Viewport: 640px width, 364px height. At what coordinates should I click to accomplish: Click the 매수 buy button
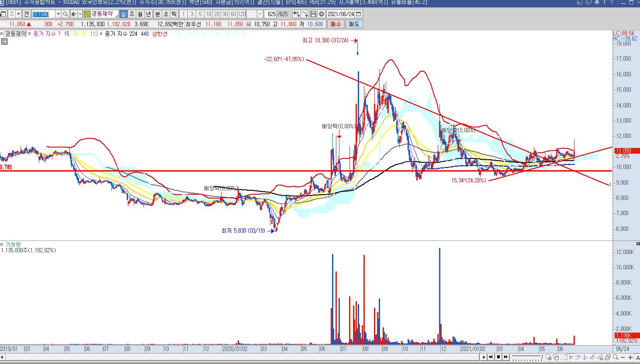tap(336, 24)
